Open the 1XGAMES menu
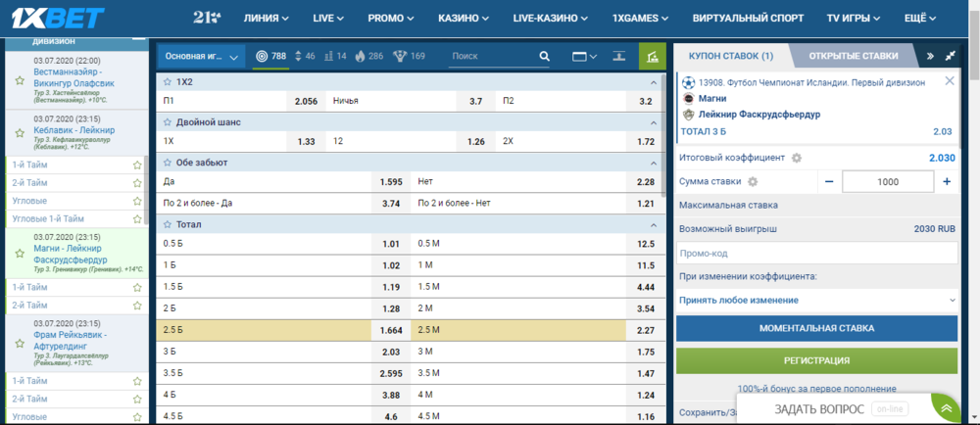Image resolution: width=980 pixels, height=425 pixels. [641, 18]
